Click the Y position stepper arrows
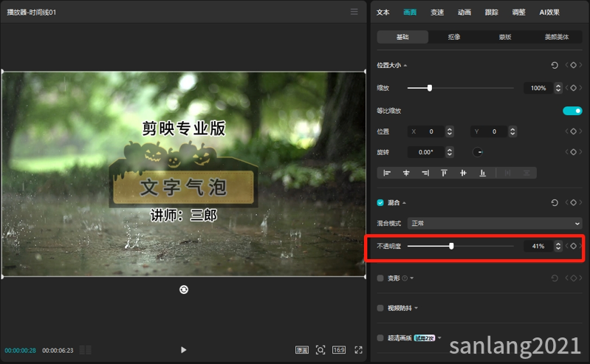 (x=512, y=131)
